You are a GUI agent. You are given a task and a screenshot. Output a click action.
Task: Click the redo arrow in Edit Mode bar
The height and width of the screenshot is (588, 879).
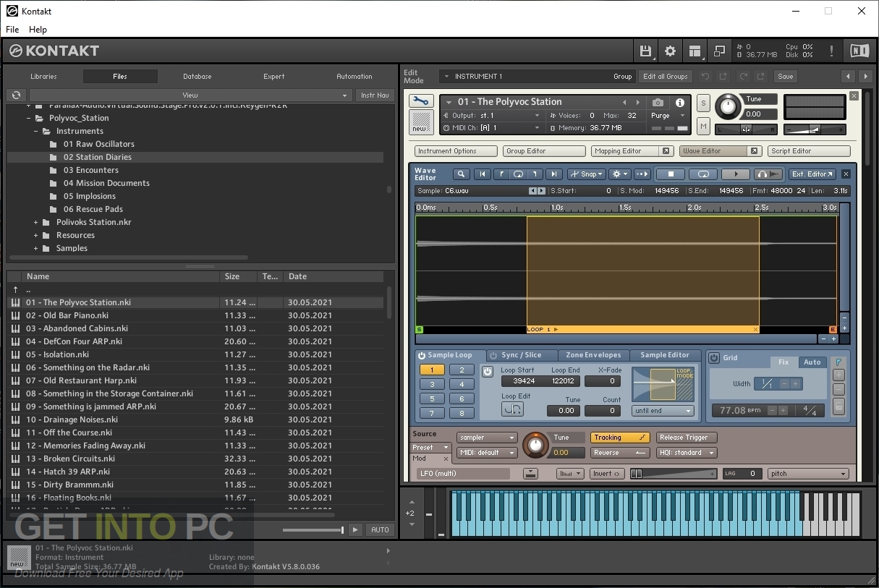742,76
